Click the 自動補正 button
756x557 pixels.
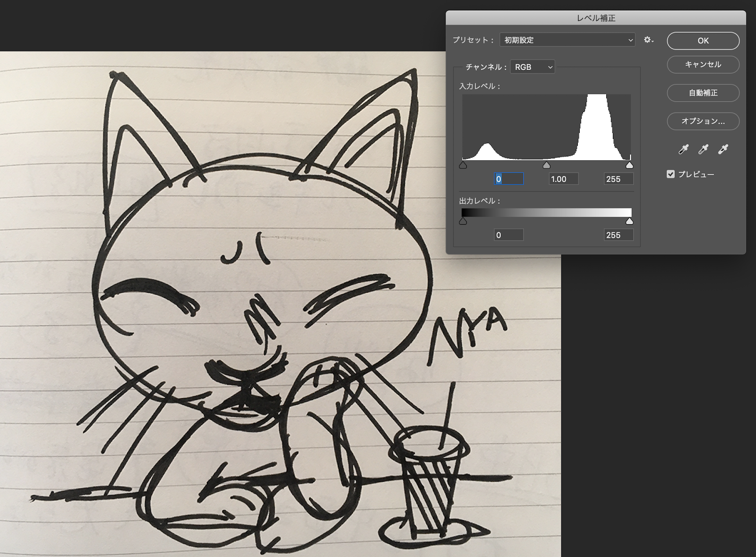pos(703,93)
